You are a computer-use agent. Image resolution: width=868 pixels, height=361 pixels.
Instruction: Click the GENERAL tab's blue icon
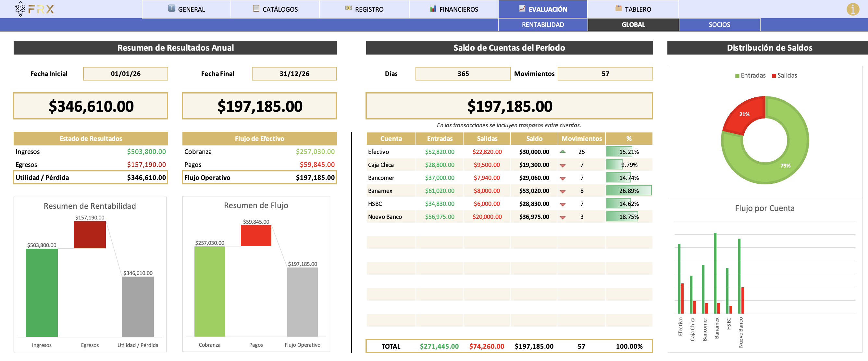(x=171, y=8)
